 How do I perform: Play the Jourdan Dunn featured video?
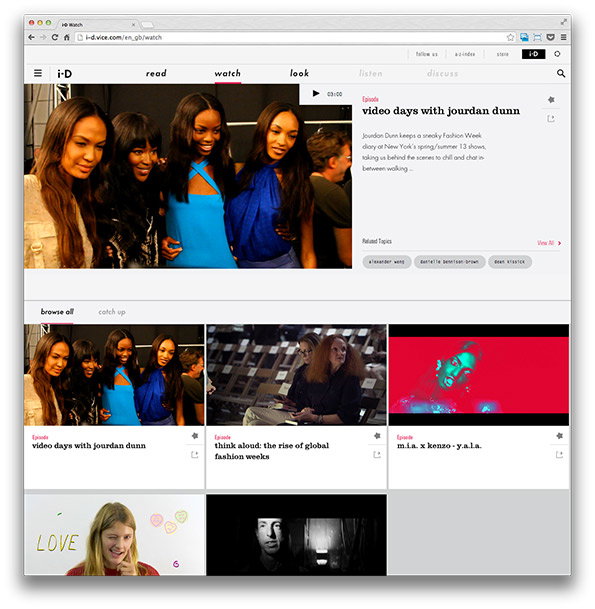click(316, 94)
